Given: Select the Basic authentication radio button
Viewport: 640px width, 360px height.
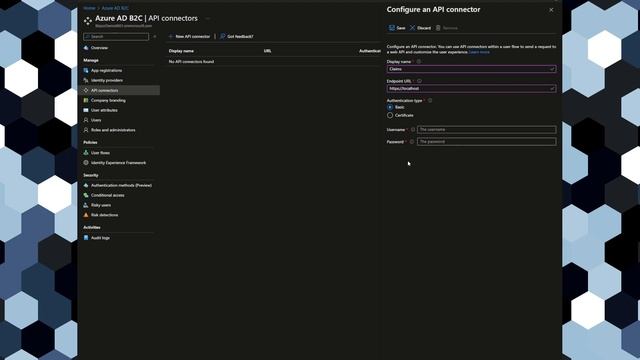Looking at the screenshot, I should click(x=390, y=107).
